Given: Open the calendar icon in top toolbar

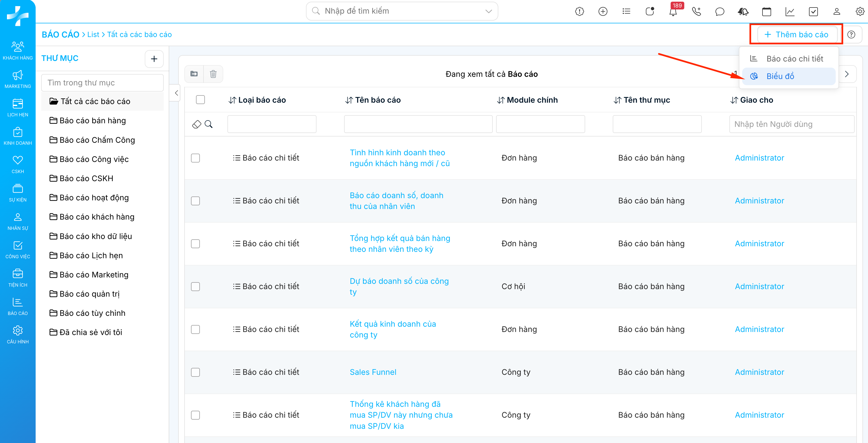Looking at the screenshot, I should coord(766,12).
